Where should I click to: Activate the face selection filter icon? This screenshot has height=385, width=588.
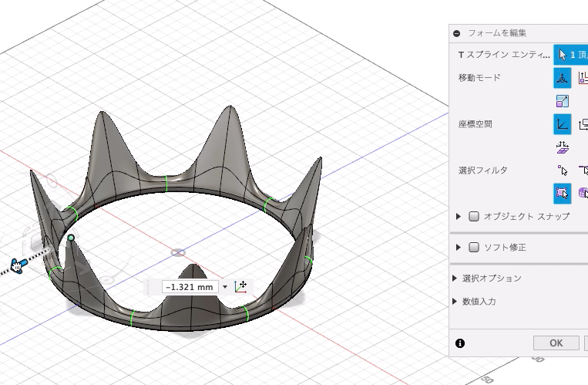tap(562, 194)
